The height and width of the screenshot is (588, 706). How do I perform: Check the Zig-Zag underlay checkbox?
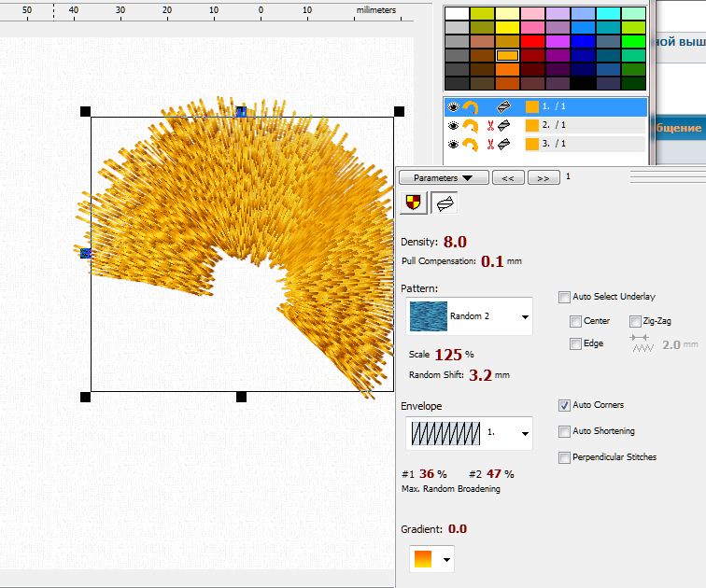pos(635,321)
